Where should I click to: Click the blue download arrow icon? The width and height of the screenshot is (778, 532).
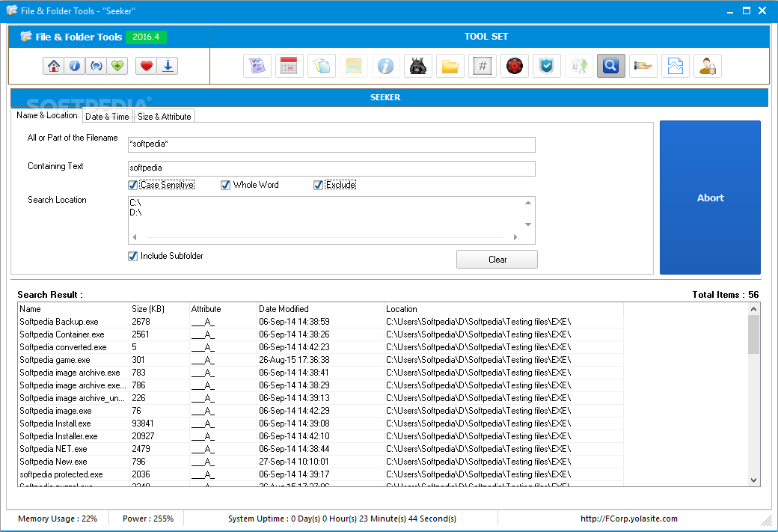(168, 66)
